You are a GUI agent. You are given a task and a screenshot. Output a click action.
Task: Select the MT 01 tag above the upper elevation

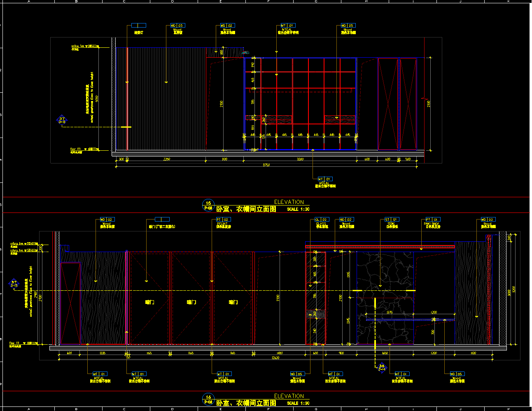(287, 26)
